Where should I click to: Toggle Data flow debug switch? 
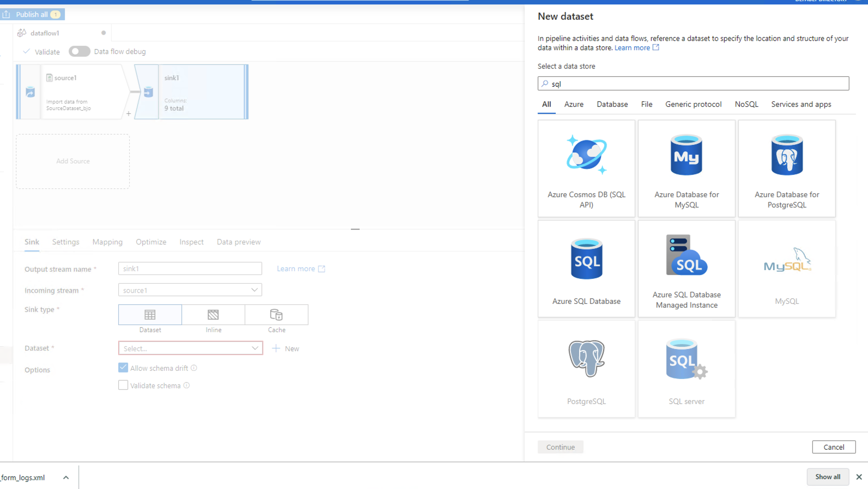tap(79, 51)
